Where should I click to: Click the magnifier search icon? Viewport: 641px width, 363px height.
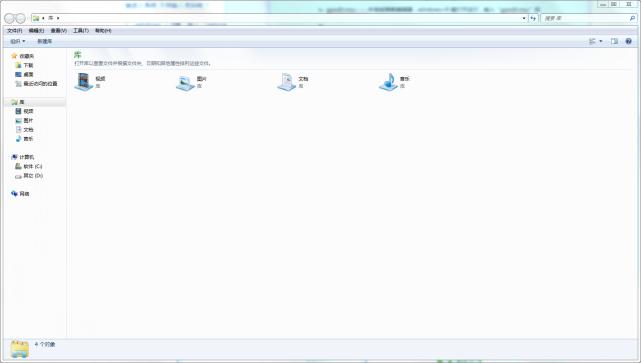pos(632,18)
